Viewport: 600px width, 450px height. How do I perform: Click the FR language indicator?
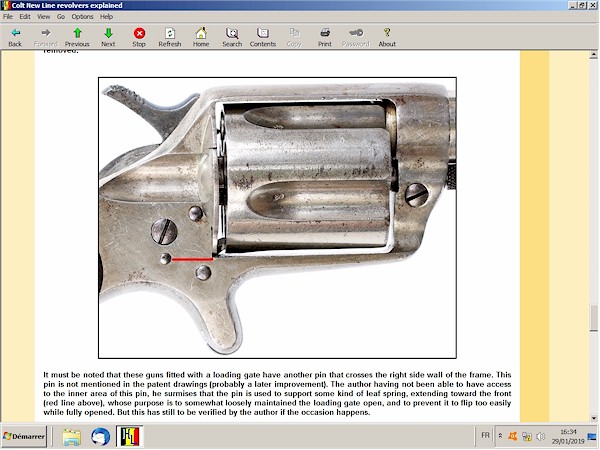click(x=485, y=435)
